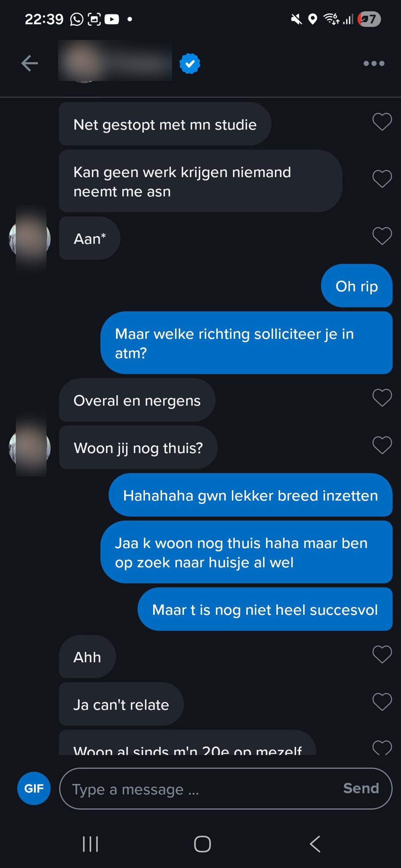Tap the Android home button

(203, 844)
